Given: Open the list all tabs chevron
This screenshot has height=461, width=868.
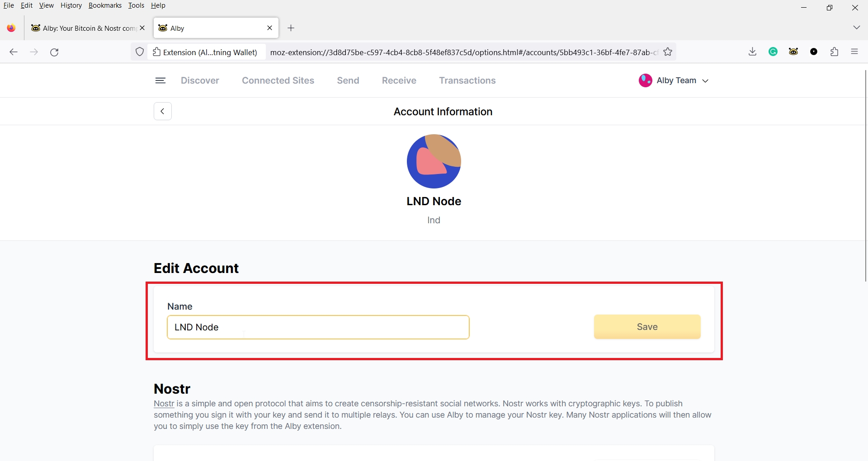Looking at the screenshot, I should [856, 28].
